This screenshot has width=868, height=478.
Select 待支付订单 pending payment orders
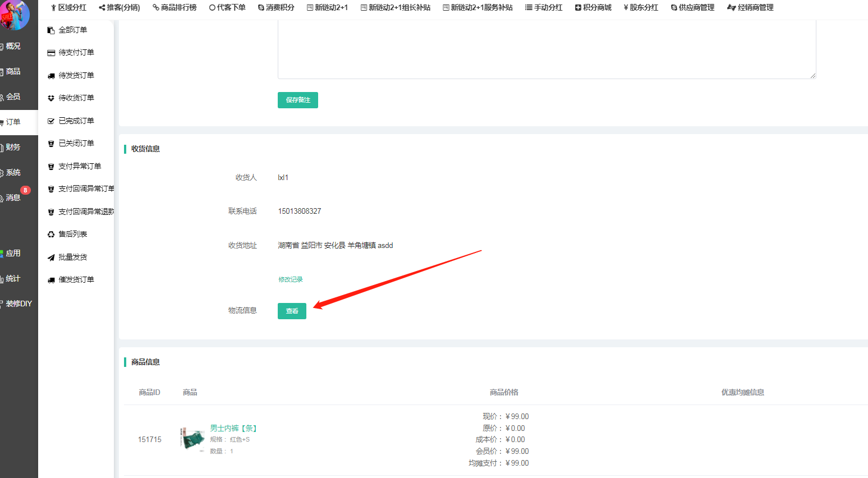coord(76,52)
